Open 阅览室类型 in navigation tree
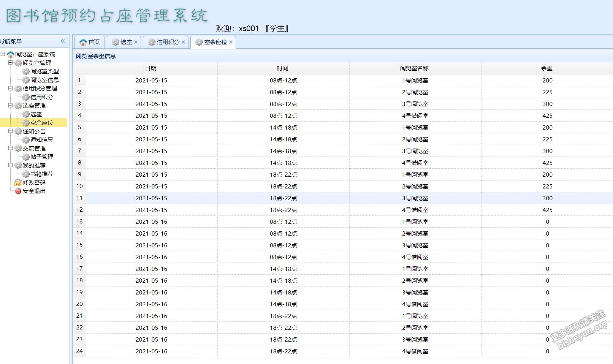Screen dimensions: 613x364 [x=44, y=71]
